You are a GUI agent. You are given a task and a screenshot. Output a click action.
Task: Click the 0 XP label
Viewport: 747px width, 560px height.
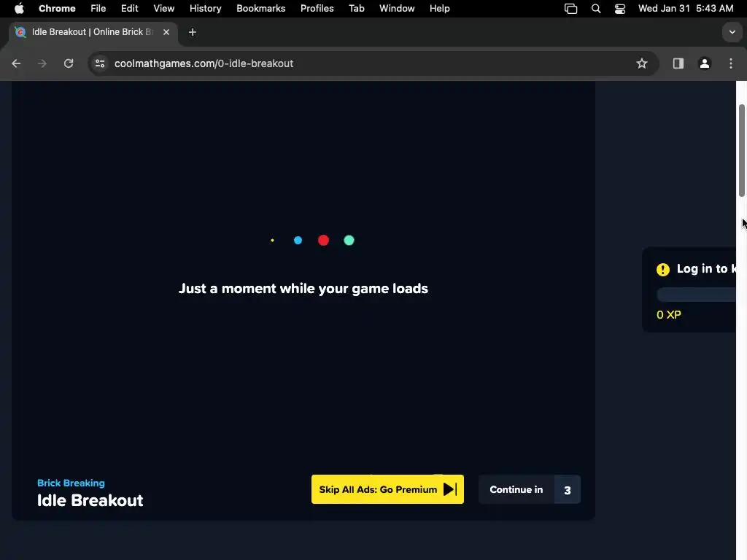click(x=669, y=315)
